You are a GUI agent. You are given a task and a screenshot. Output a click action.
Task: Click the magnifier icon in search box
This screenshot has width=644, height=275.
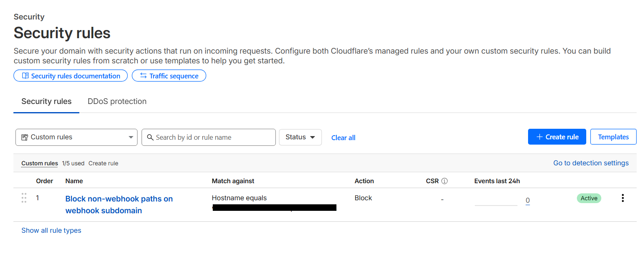pyautogui.click(x=150, y=137)
